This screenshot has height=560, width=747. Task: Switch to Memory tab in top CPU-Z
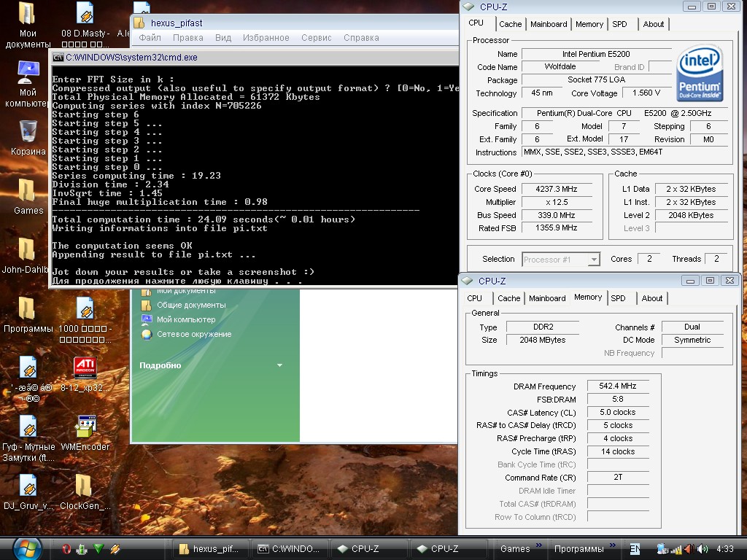[589, 24]
